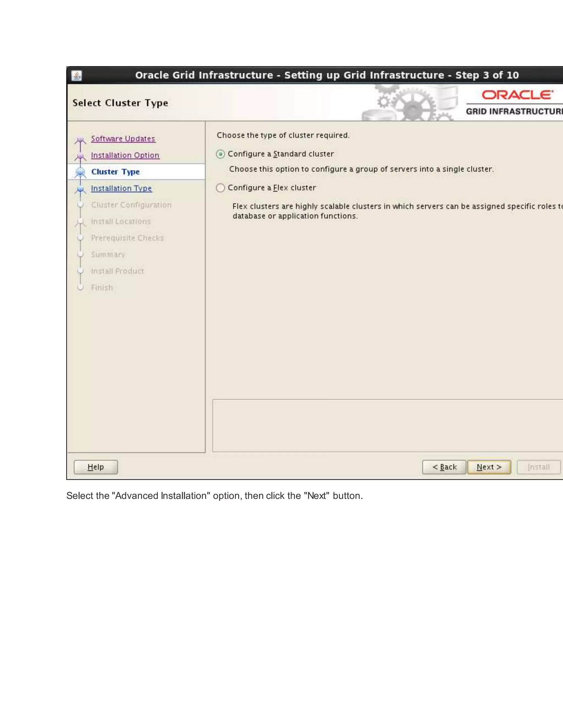Open the Software Updates step link
This screenshot has height=728, width=563.
click(x=123, y=139)
